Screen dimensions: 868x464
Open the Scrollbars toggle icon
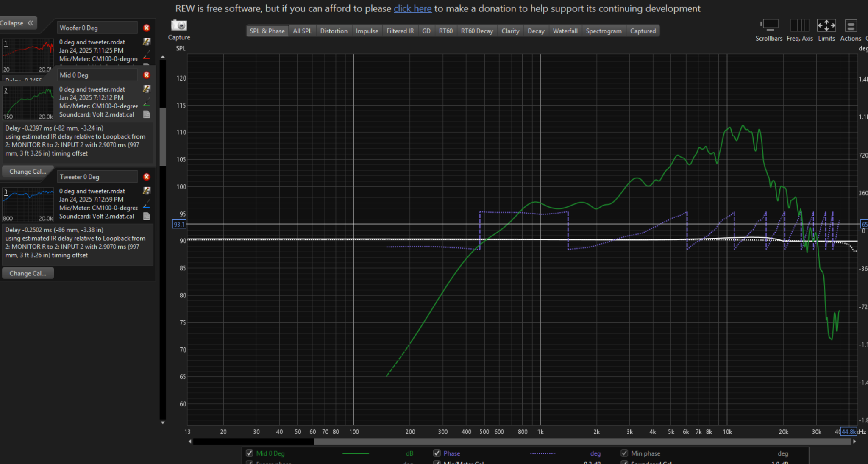[769, 25]
